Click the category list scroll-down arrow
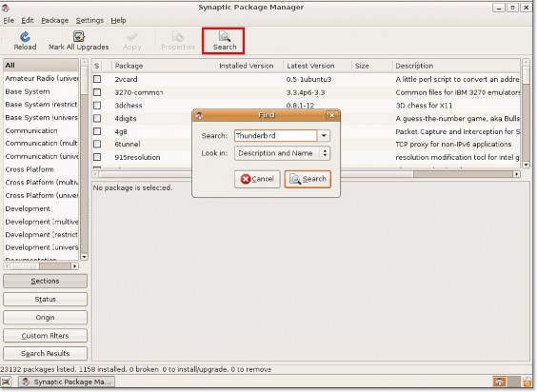The height and width of the screenshot is (392, 537). pos(84,257)
